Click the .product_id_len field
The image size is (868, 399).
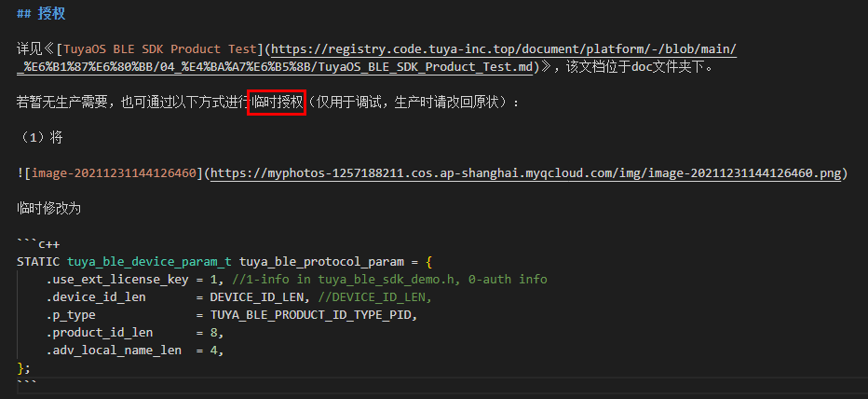99,333
